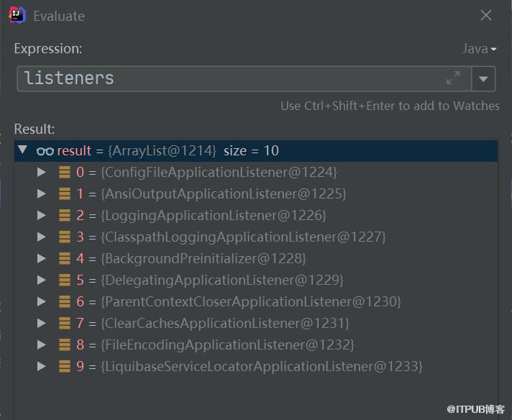Image resolution: width=512 pixels, height=420 pixels.
Task: Click the Expression: label
Action: [48, 49]
